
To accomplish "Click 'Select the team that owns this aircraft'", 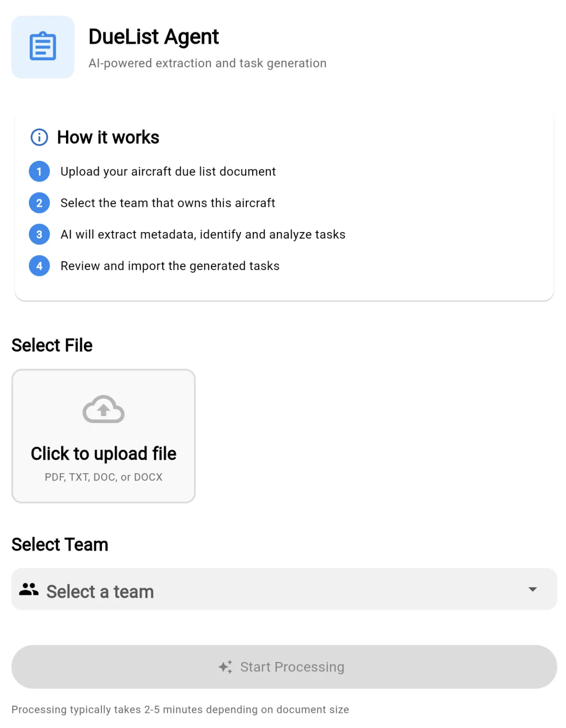I will 167,203.
